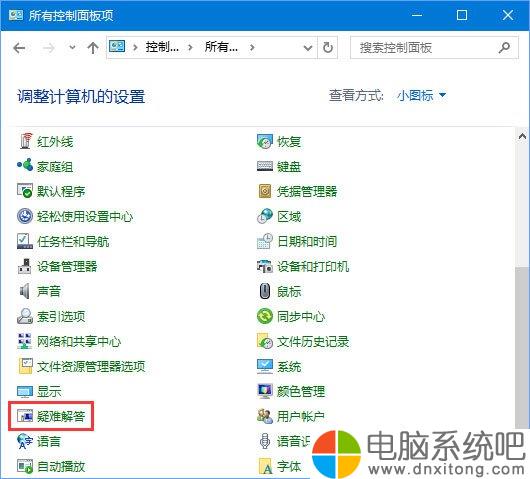Open the 疑难解答 troubleshooting item
The image size is (530, 479).
coord(51,416)
